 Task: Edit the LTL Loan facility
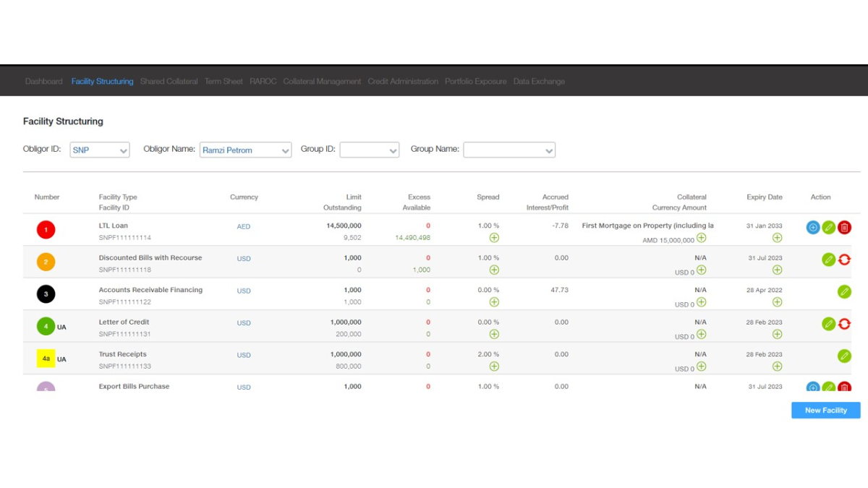(x=829, y=228)
